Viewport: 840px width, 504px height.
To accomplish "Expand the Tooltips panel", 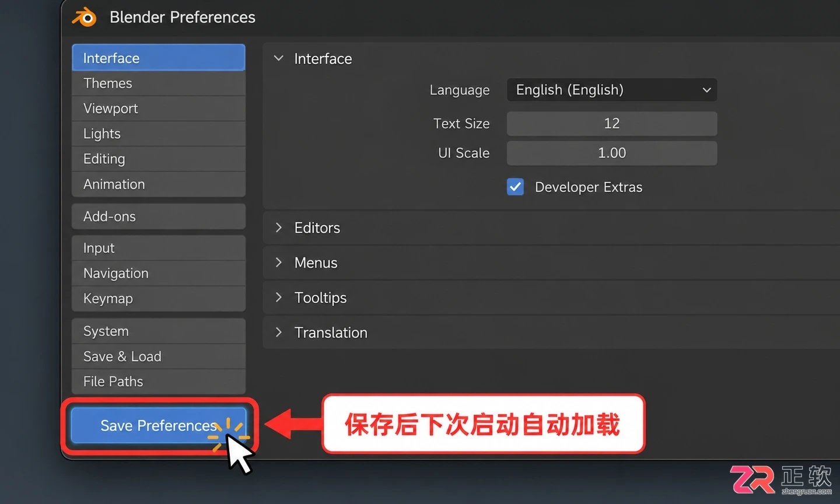I will pyautogui.click(x=279, y=297).
